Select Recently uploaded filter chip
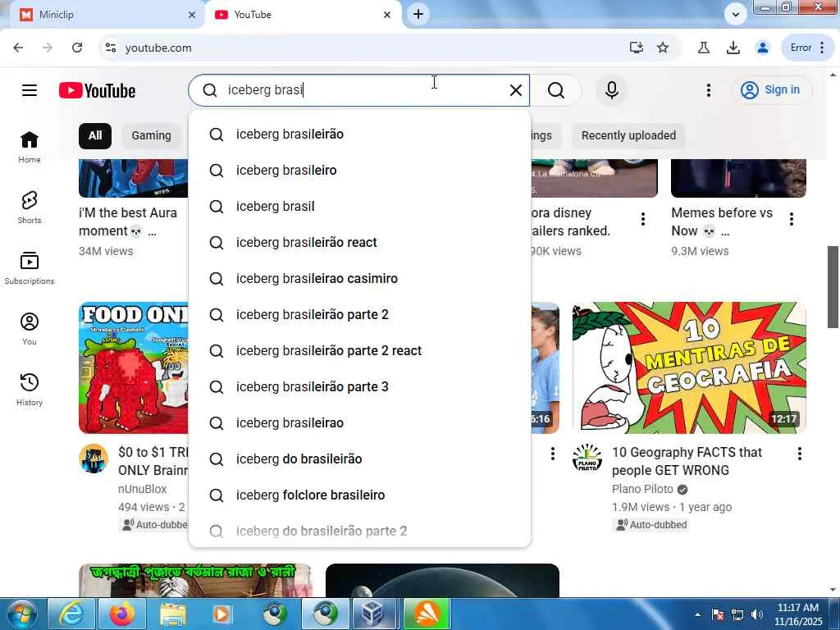Viewport: 840px width, 630px height. click(x=628, y=135)
